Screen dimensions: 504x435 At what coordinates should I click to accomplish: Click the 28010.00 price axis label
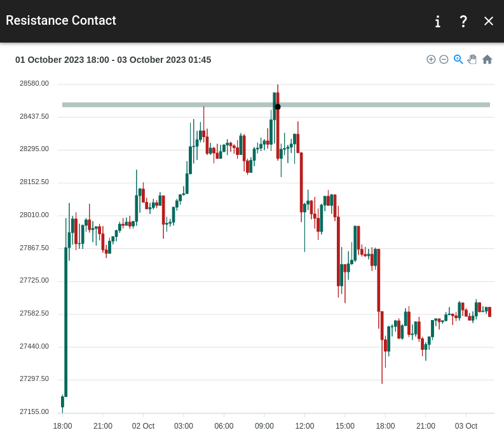(x=34, y=215)
